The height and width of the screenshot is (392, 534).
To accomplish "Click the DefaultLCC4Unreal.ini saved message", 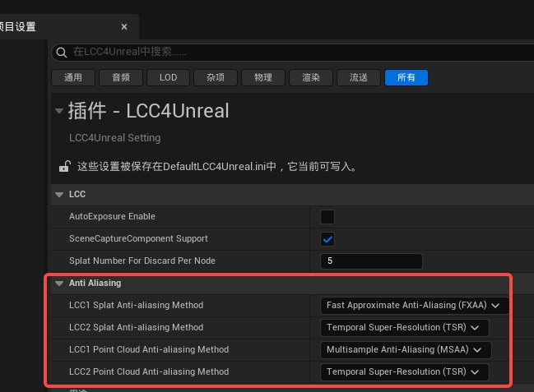I will click(x=217, y=166).
